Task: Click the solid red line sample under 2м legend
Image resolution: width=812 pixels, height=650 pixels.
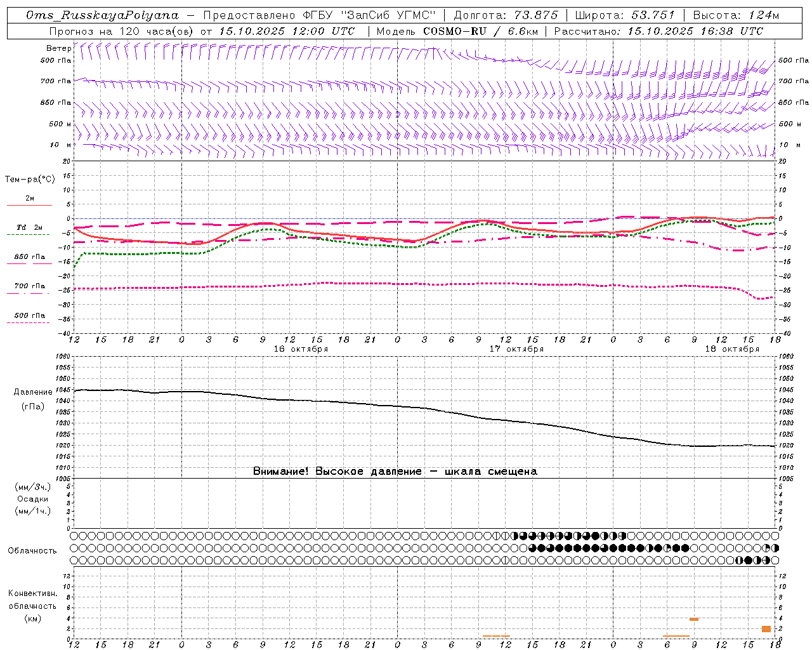Action: 29,205
